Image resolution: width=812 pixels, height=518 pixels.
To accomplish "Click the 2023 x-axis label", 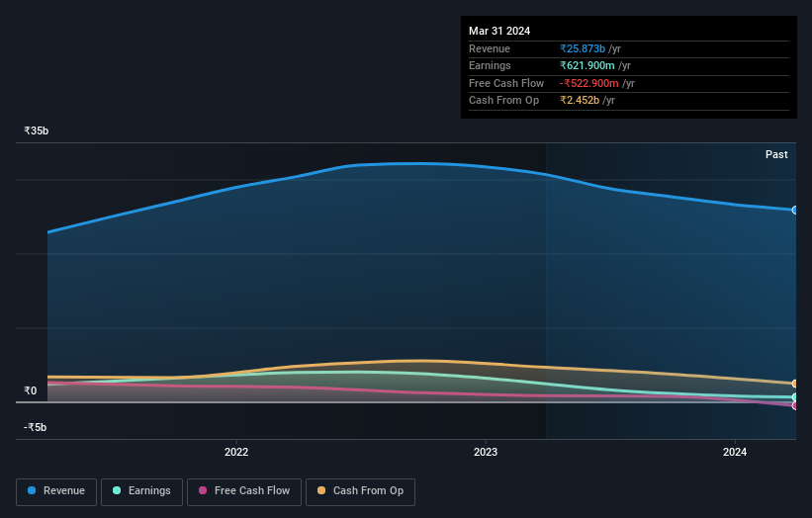I will coord(486,452).
